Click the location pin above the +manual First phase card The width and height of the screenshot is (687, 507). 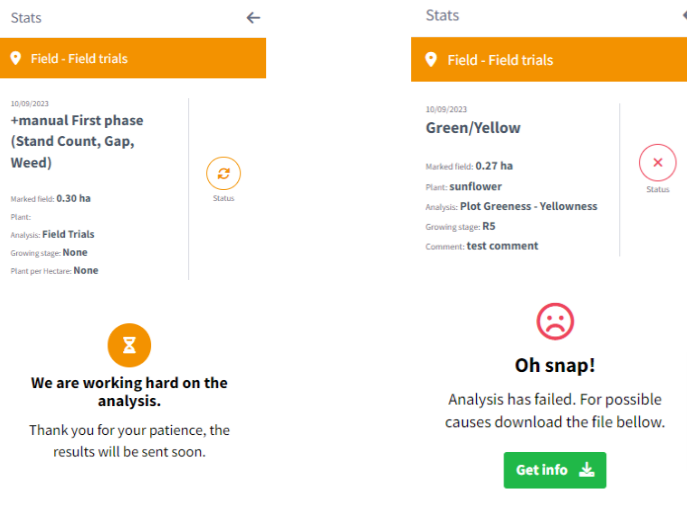[16, 58]
